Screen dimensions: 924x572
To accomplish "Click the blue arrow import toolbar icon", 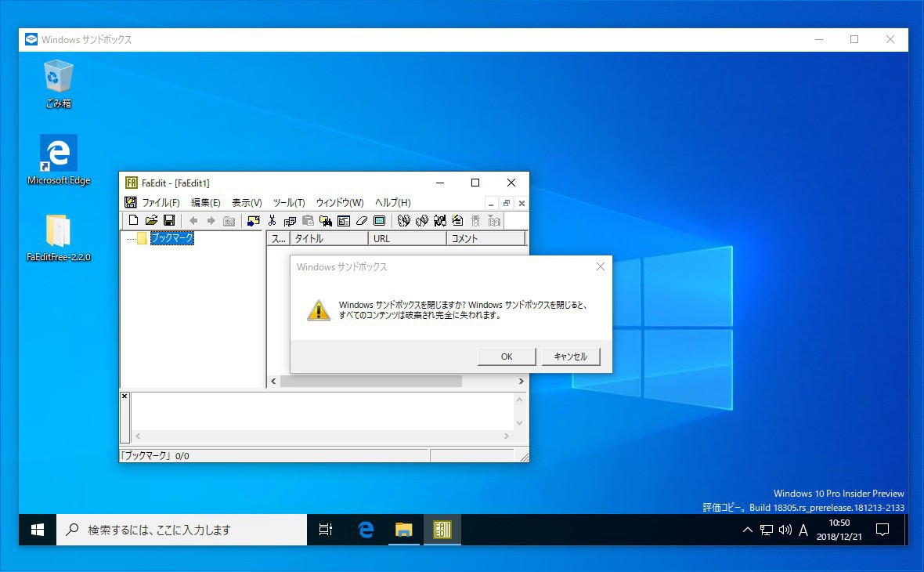I will [x=254, y=220].
